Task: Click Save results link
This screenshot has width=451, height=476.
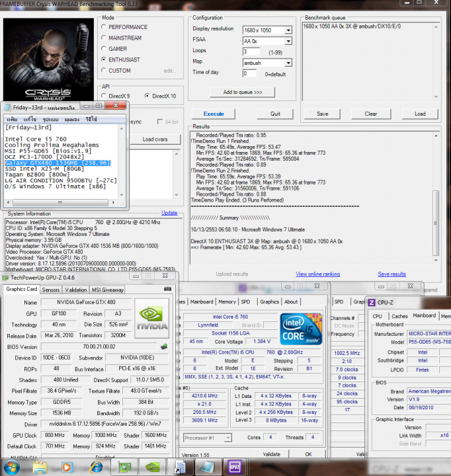Action: (x=391, y=274)
